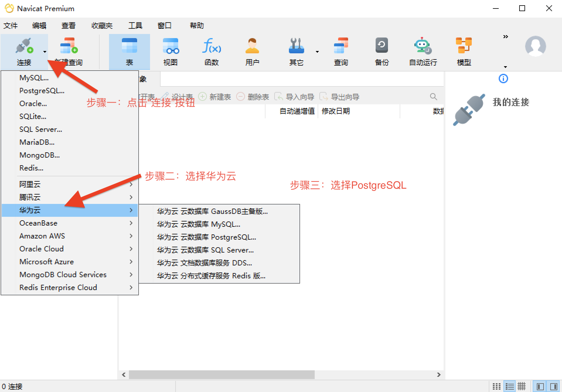Open toolbar options small down arrow
Screen dimensions: 562x392
(x=505, y=67)
